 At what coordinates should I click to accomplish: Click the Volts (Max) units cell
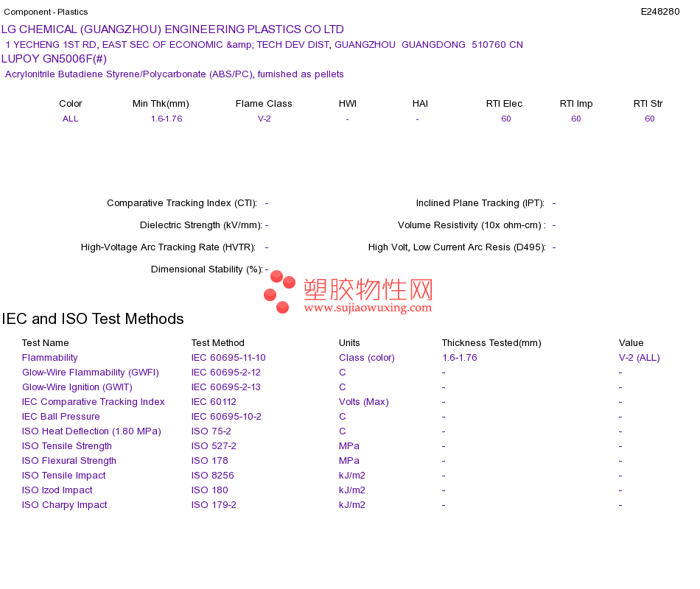(363, 402)
